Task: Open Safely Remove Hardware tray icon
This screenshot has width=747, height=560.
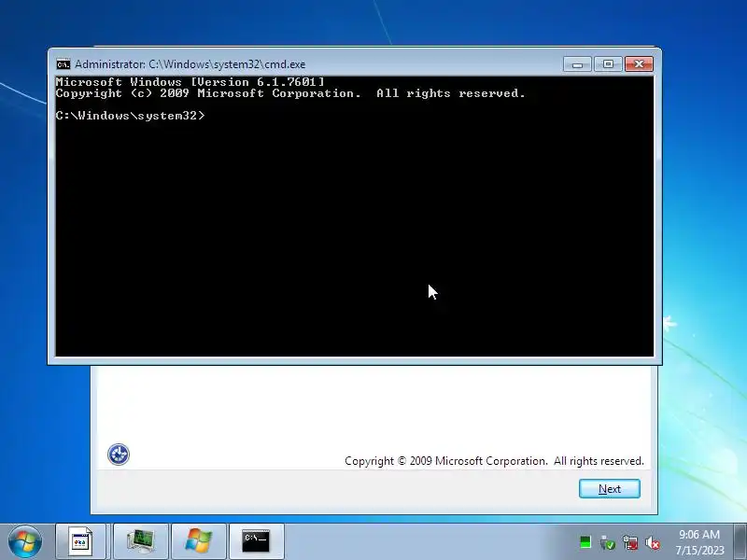Action: point(608,542)
